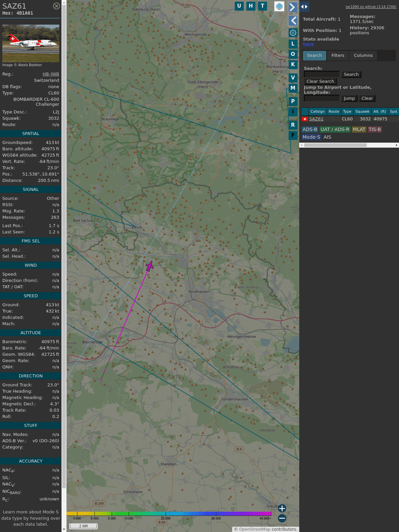Toggle the sidebar width double-arrow button
Image resolution: width=399 pixels, height=532 pixels.
[304, 7]
